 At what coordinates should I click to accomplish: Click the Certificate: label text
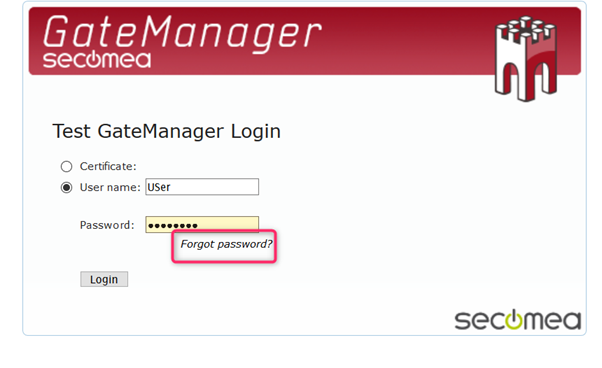tap(108, 166)
